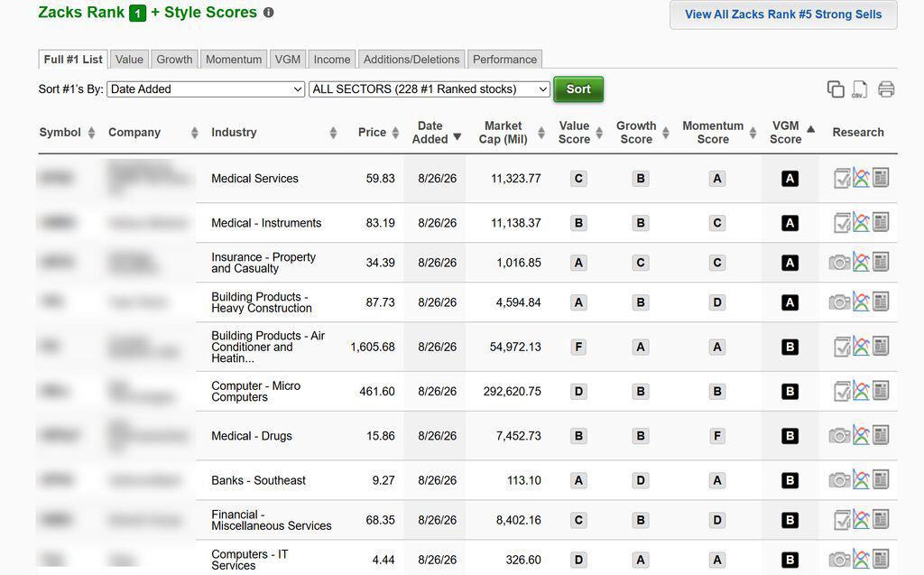Viewport: 924px width, 575px height.
Task: Go to the Performance tab
Action: point(505,59)
